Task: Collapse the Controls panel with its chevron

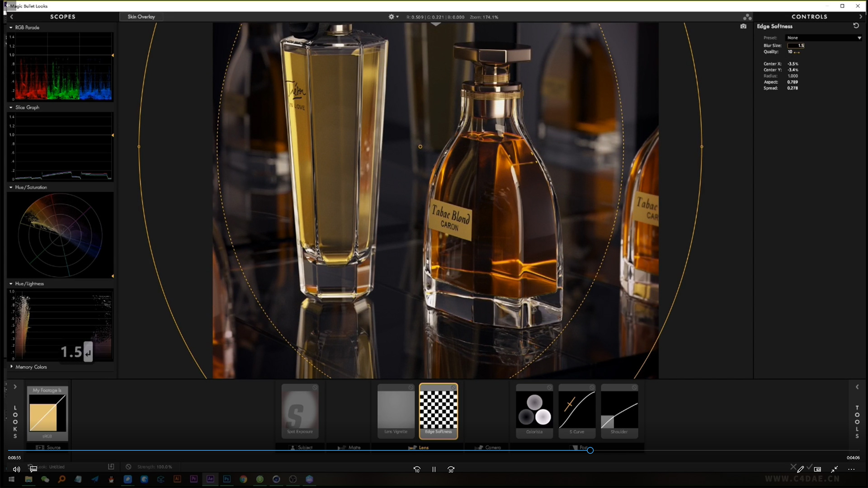Action: tap(860, 16)
